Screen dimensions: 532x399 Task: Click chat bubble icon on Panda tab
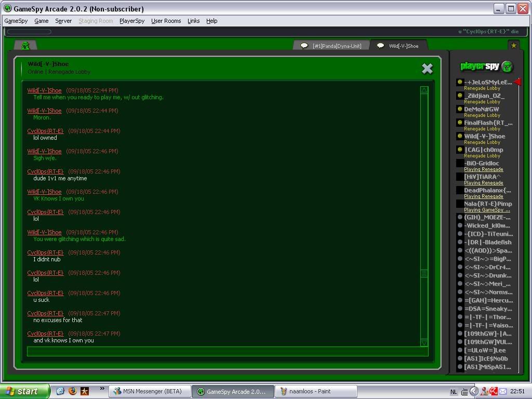(x=304, y=46)
